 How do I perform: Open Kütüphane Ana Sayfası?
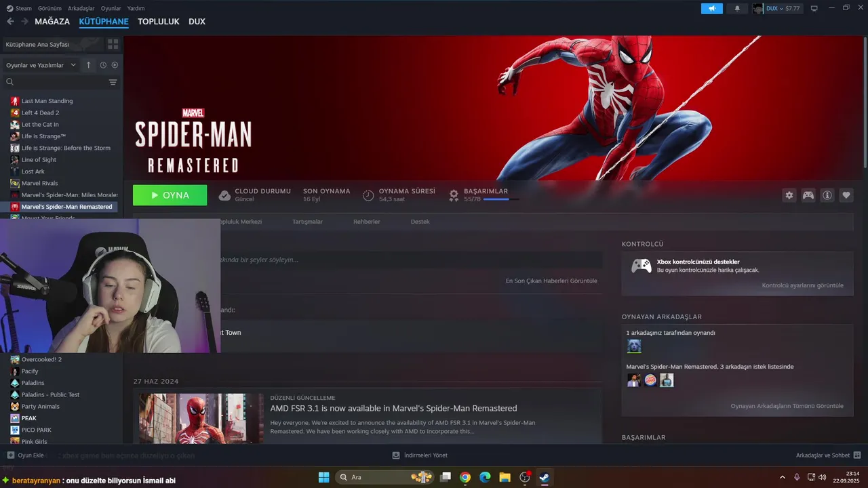point(38,44)
